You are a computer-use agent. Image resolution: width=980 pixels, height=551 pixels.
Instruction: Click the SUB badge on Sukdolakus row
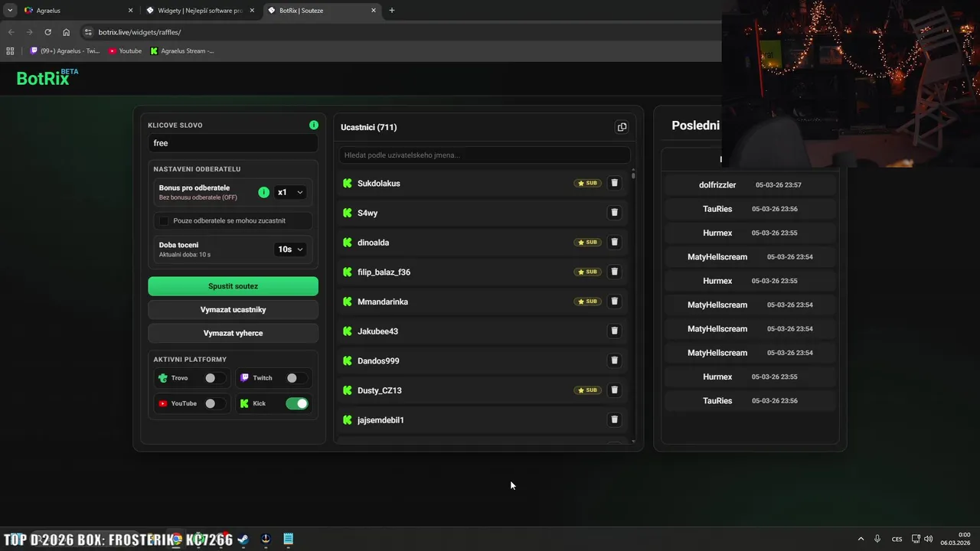tap(587, 183)
